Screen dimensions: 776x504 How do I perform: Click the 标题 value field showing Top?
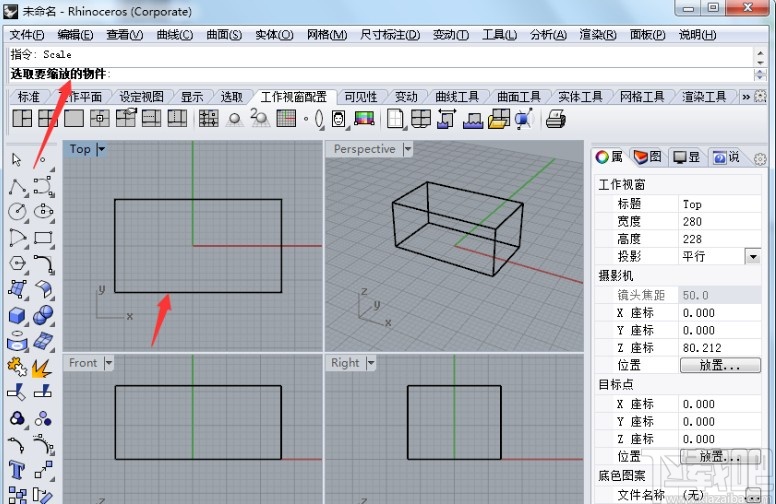(719, 204)
